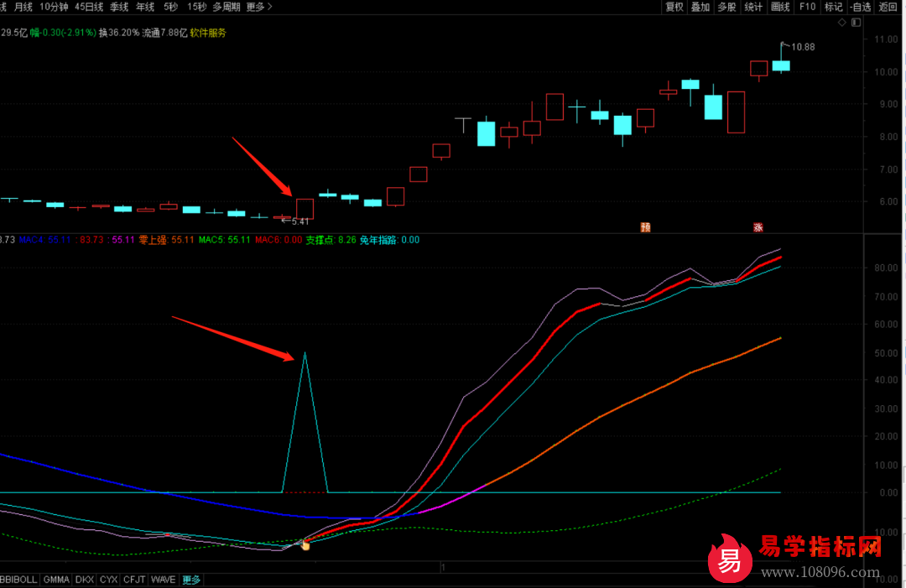
Task: Open the red 涨 event marker
Action: tap(758, 227)
